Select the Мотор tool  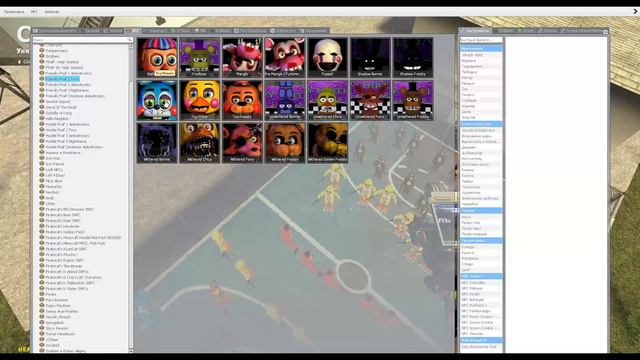tap(481, 78)
